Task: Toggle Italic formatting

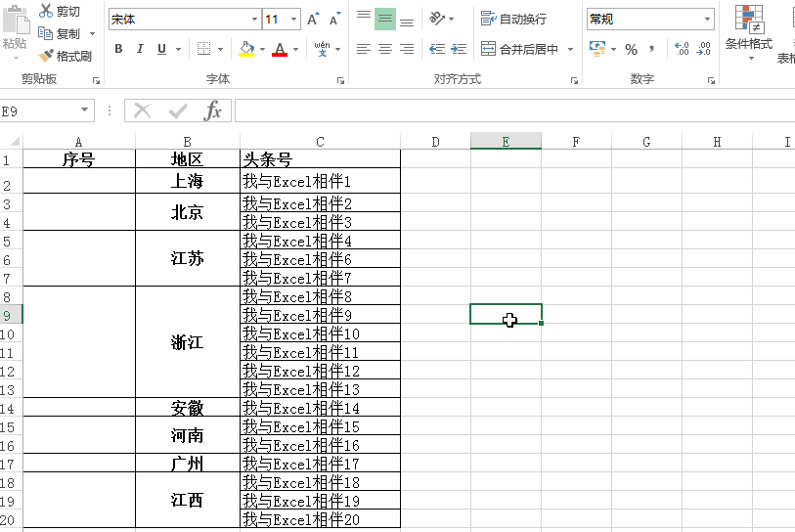Action: (x=140, y=49)
